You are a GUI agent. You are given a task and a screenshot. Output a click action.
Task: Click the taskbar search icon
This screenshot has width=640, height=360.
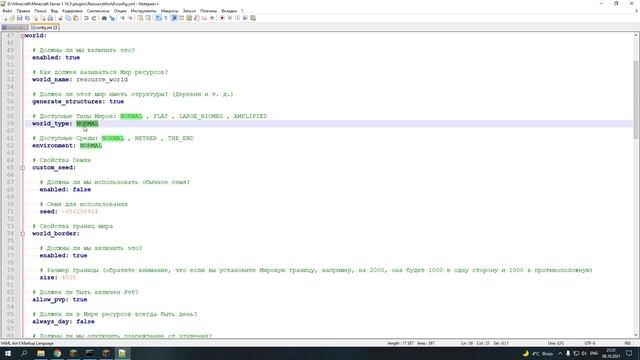pos(24,353)
